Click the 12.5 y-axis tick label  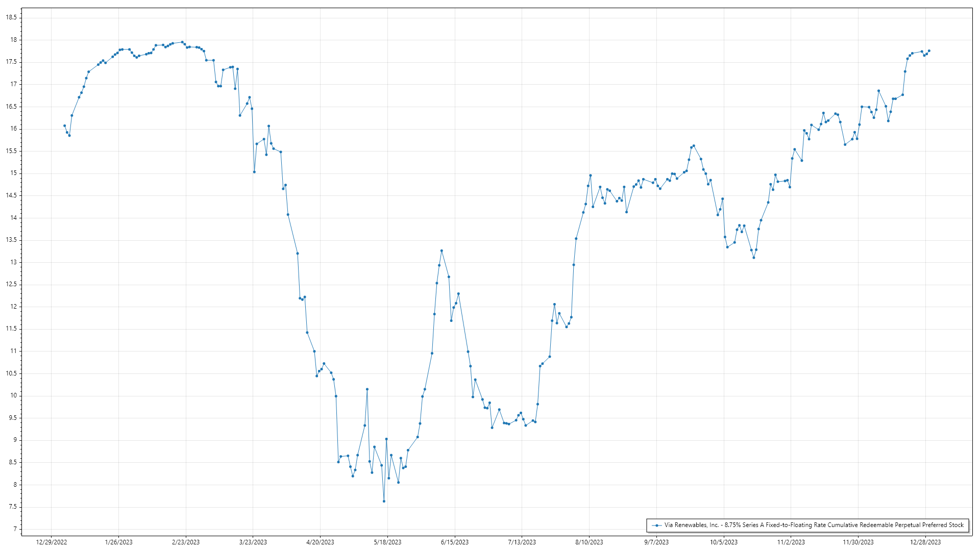pyautogui.click(x=11, y=284)
